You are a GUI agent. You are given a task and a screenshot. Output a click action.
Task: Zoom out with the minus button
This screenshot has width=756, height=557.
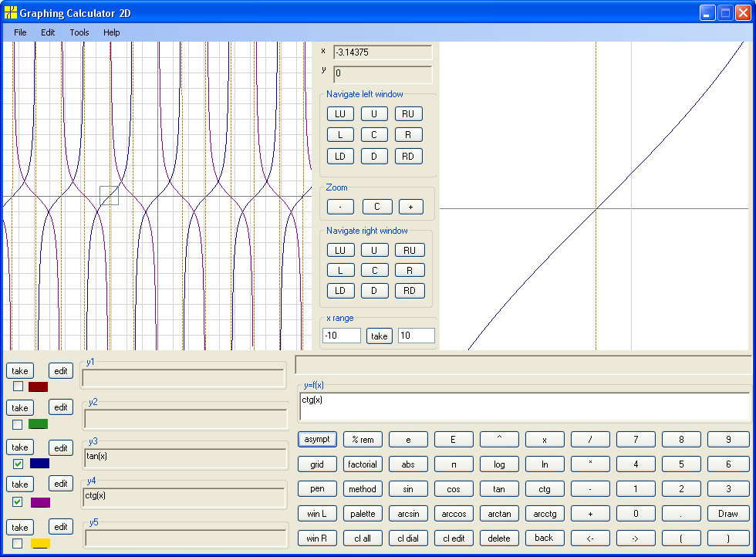(x=340, y=207)
